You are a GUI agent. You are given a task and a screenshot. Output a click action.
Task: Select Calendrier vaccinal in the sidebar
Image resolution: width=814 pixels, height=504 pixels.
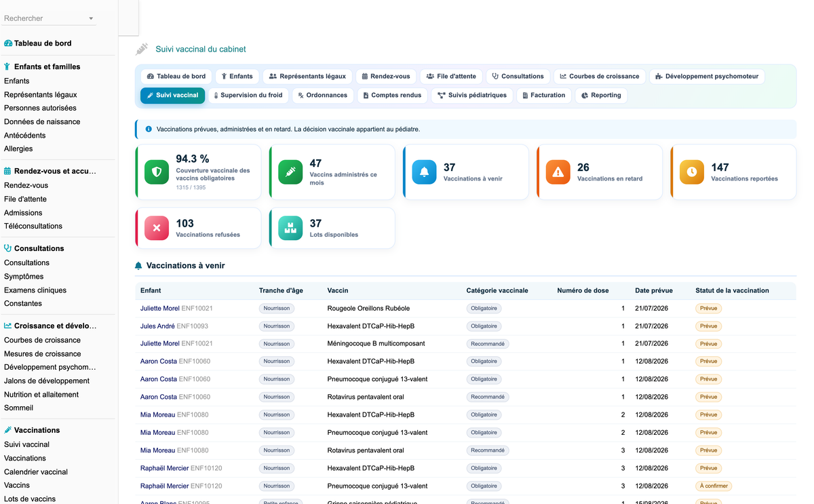coord(36,471)
